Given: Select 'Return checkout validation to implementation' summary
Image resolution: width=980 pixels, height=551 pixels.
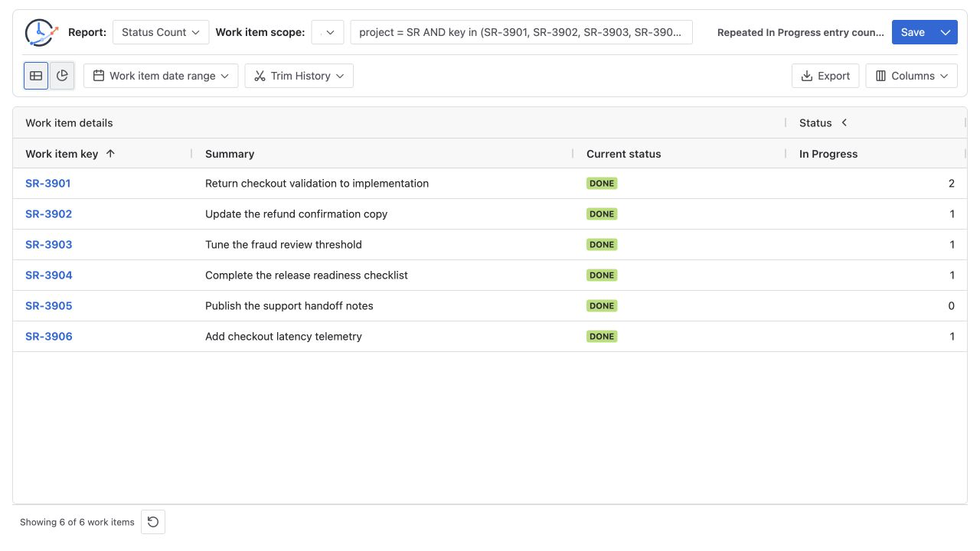Looking at the screenshot, I should click(x=317, y=183).
